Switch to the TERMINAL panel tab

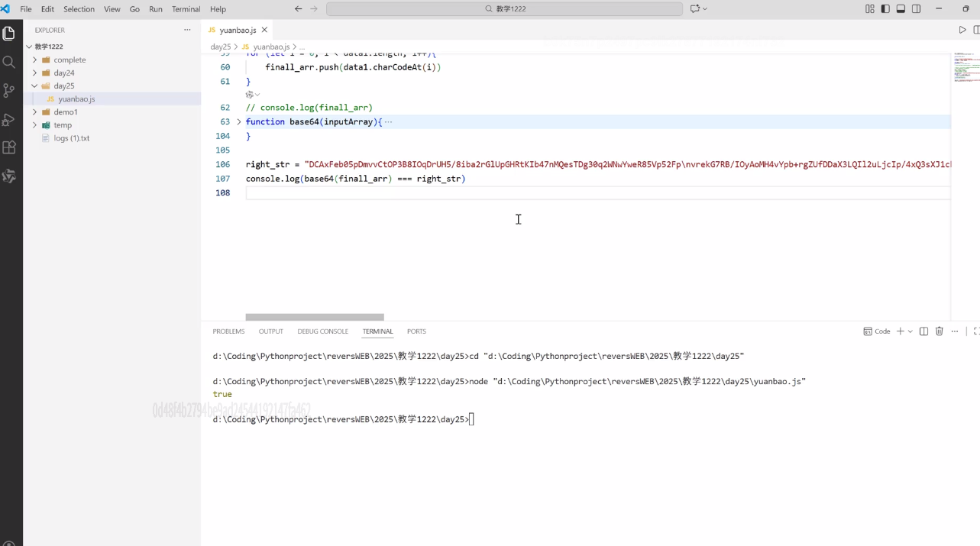coord(377,331)
